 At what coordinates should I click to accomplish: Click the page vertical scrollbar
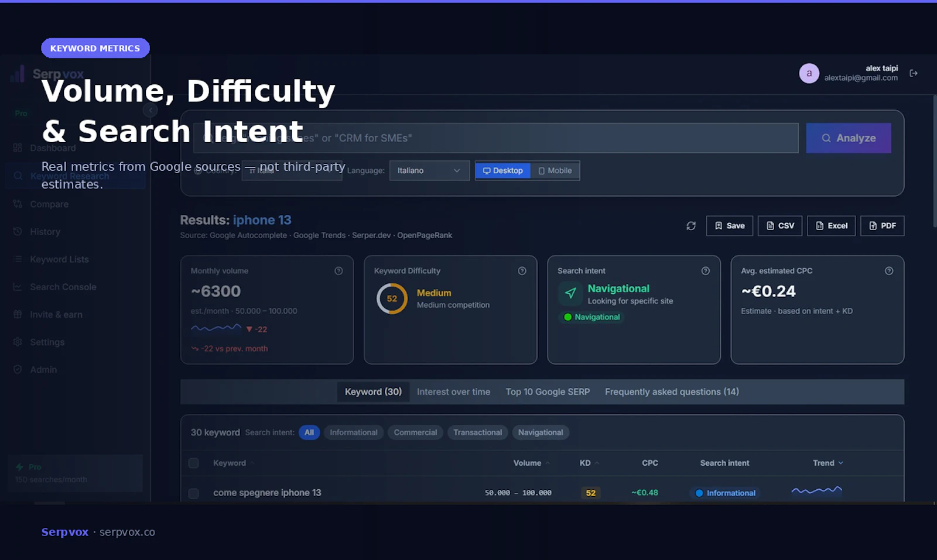pyautogui.click(x=934, y=161)
